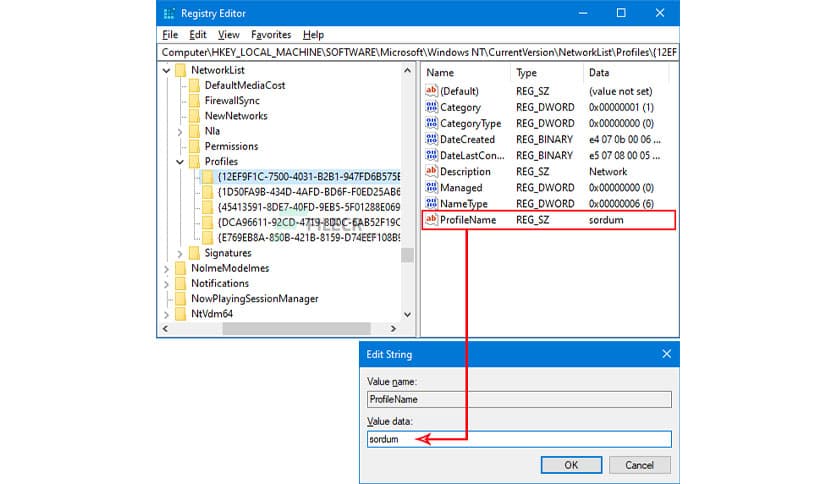Click the Managed DWORD value icon
The width and height of the screenshot is (836, 484).
[431, 187]
